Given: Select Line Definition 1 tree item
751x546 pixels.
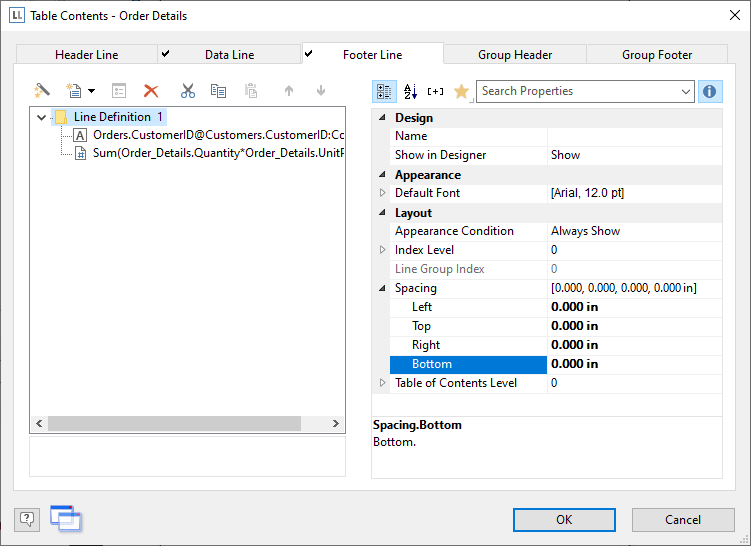Looking at the screenshot, I should (x=118, y=117).
